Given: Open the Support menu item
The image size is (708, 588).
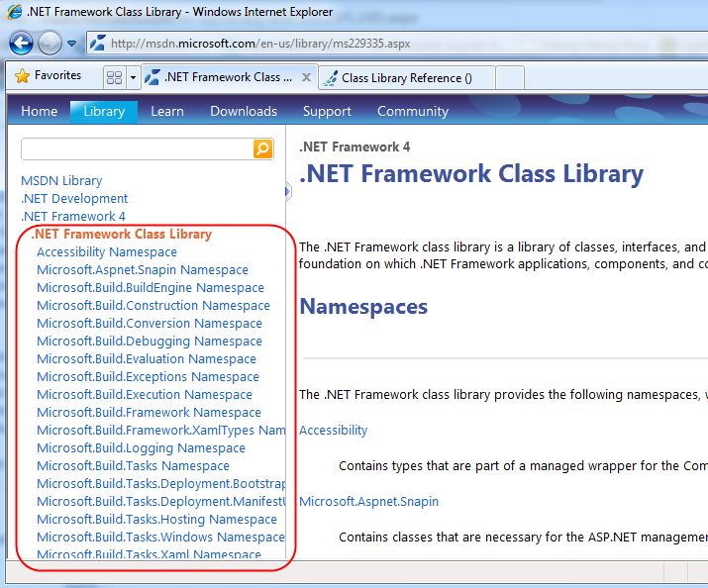Looking at the screenshot, I should [327, 111].
